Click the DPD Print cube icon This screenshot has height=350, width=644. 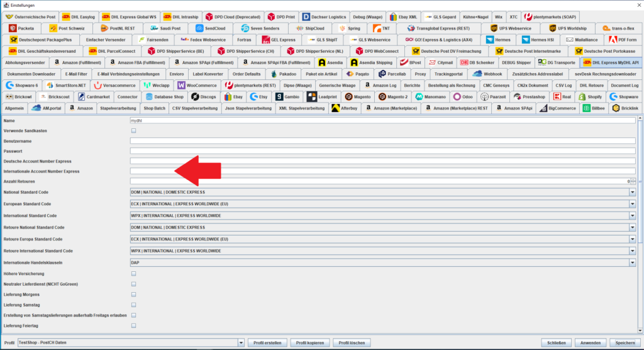(271, 17)
